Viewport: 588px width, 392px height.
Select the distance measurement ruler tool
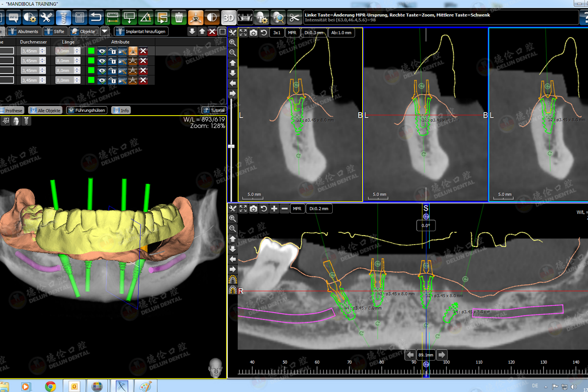pos(113,18)
